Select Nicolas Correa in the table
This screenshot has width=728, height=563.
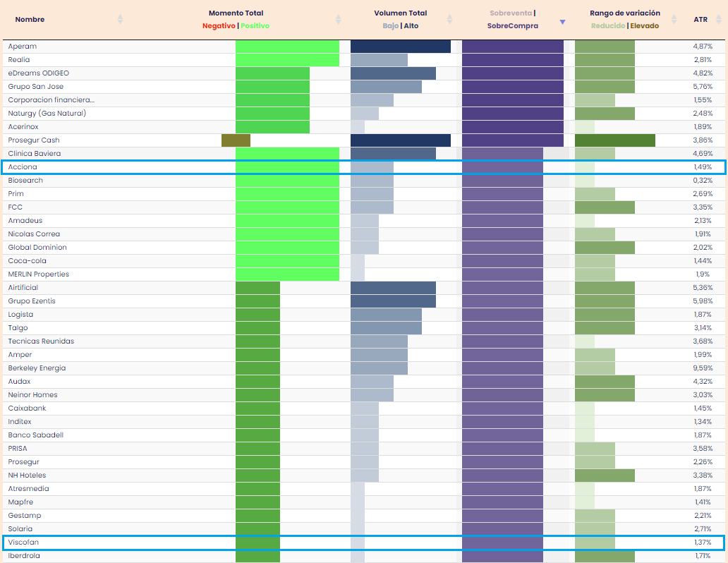tap(34, 234)
